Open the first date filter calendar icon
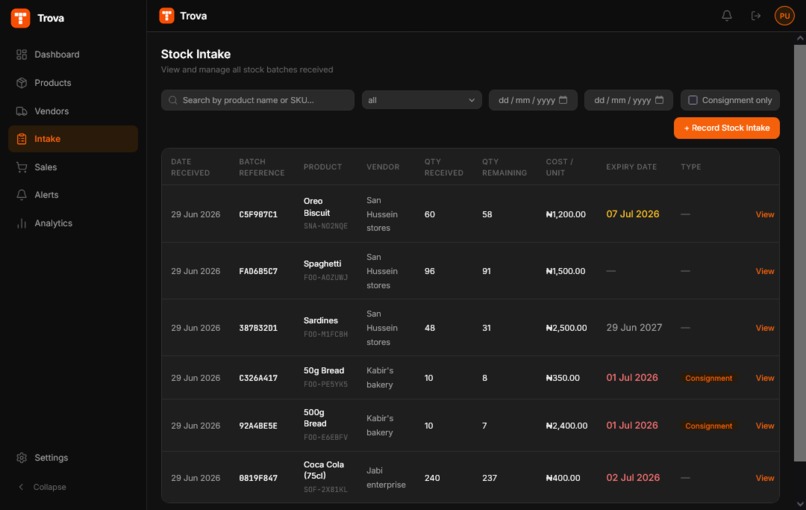Image resolution: width=806 pixels, height=510 pixels. 563,100
